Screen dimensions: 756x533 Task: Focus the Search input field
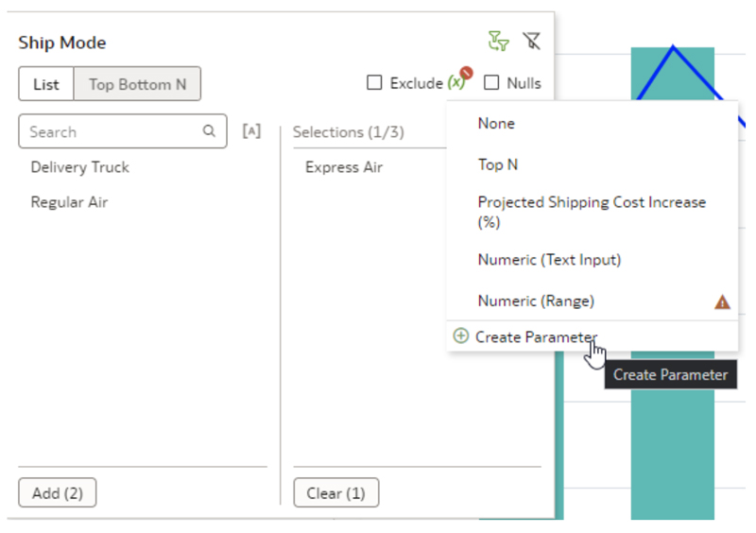tap(113, 131)
